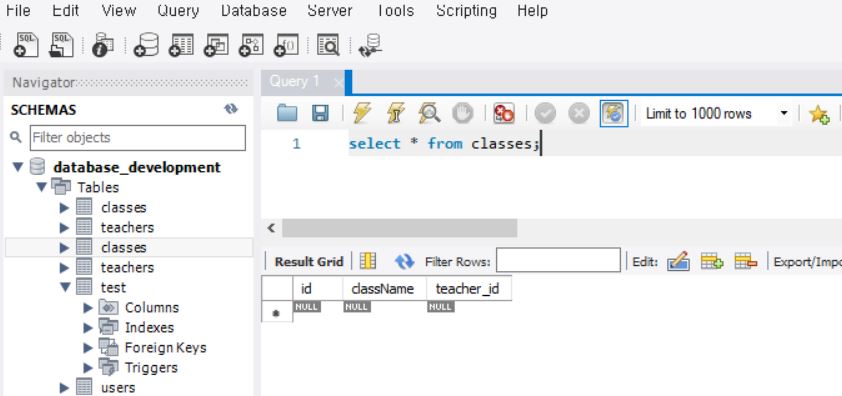842x396 pixels.
Task: Expand the users table
Action: (64, 388)
